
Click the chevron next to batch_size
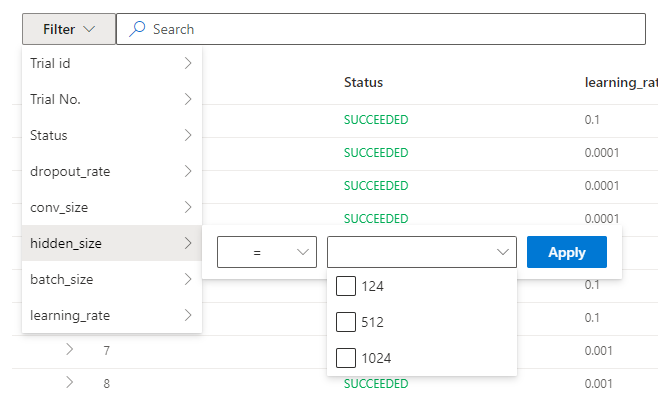pos(188,279)
